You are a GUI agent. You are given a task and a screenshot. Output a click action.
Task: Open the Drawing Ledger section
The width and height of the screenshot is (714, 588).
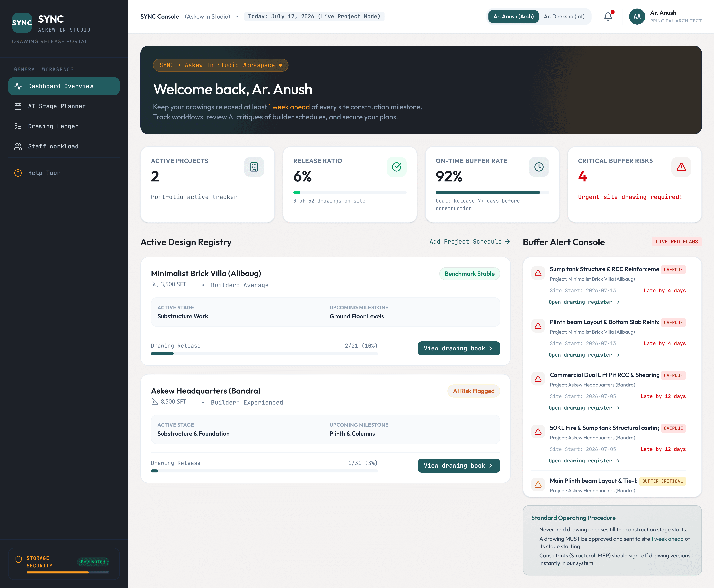64,126
